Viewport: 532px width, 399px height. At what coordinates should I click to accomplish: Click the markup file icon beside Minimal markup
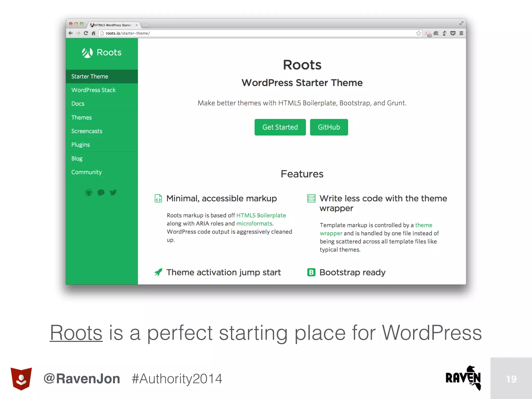coord(158,198)
